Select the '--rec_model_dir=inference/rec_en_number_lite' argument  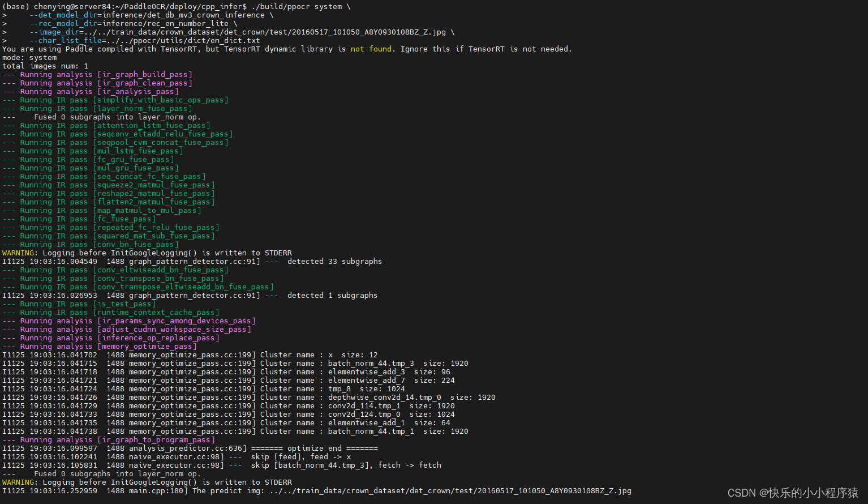tap(129, 24)
